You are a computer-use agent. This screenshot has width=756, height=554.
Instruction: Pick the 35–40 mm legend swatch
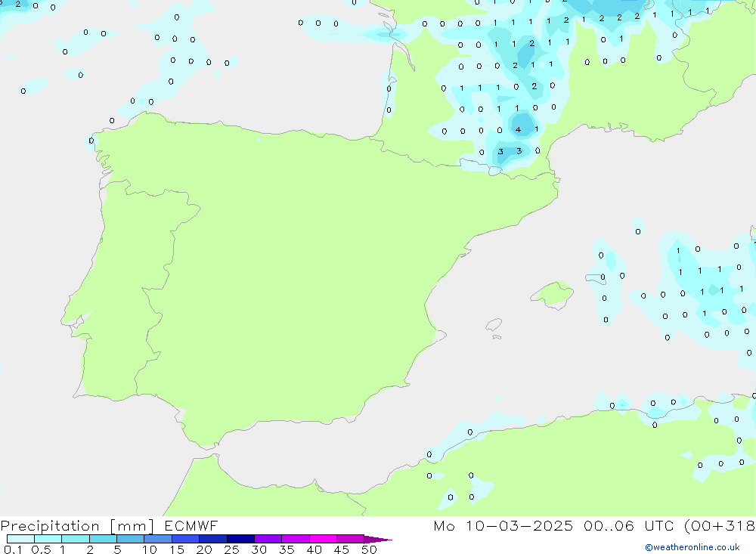[x=296, y=539]
